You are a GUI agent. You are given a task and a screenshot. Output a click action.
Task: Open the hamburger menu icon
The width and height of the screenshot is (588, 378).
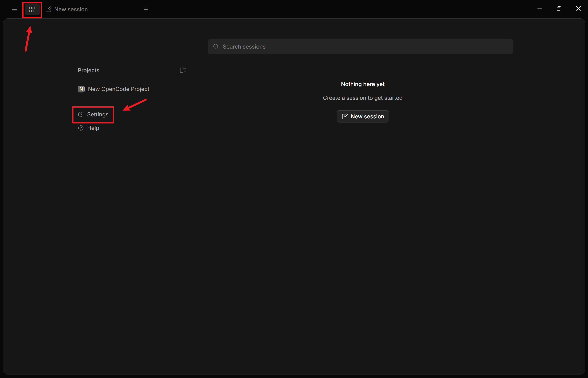(x=15, y=9)
